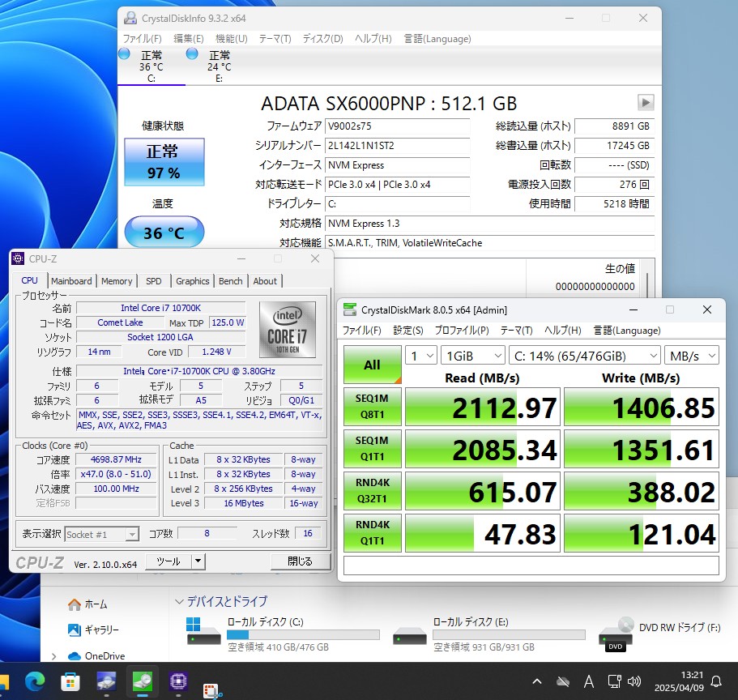
Task: Open the Theme menu in CrystalDiskInfo
Action: tap(275, 39)
